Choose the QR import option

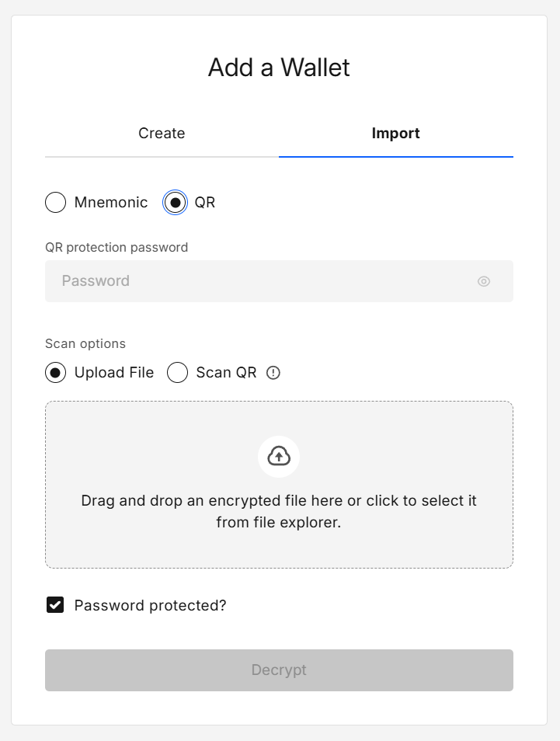point(174,202)
